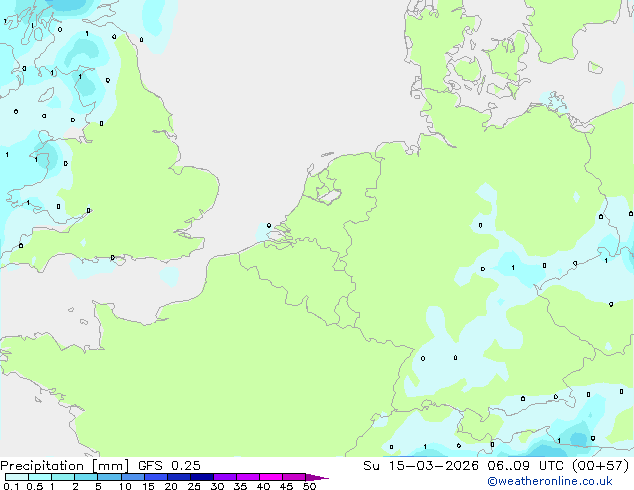Click the 2–5 mm legend color swatch

(86, 477)
